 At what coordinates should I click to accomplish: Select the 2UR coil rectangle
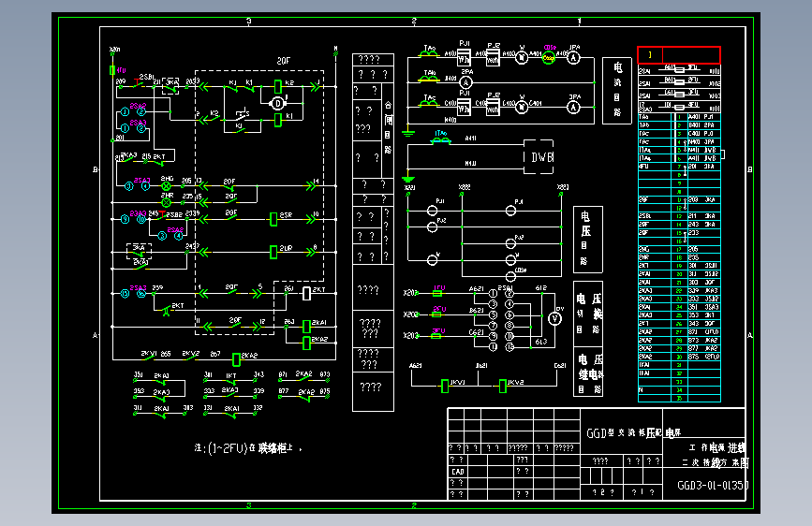click(x=273, y=252)
